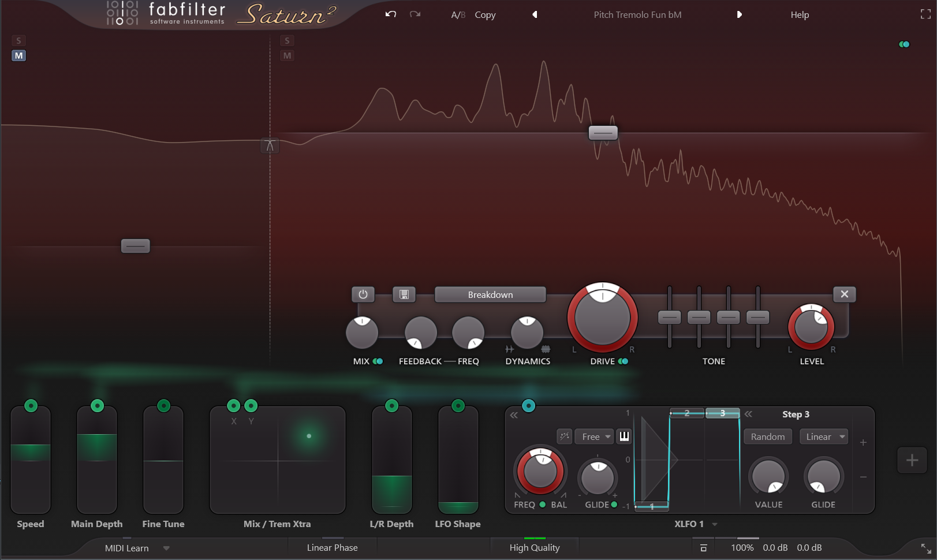The image size is (937, 560).
Task: Click the transient icon beside the Dynamics knob
Action: (x=509, y=349)
